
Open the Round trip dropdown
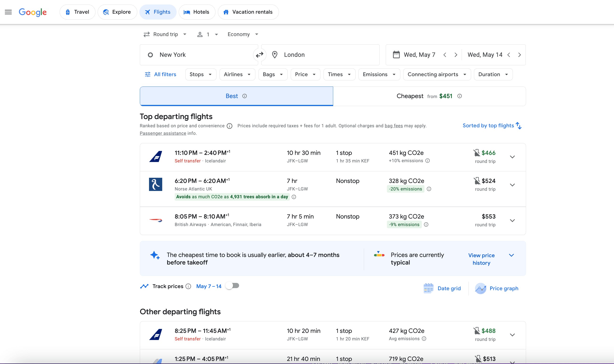[x=165, y=34]
